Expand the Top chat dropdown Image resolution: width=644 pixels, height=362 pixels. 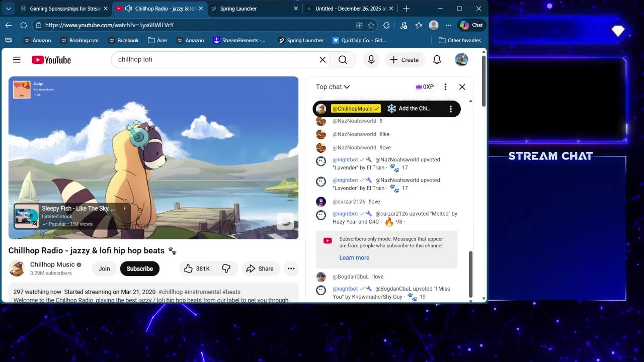pos(333,87)
